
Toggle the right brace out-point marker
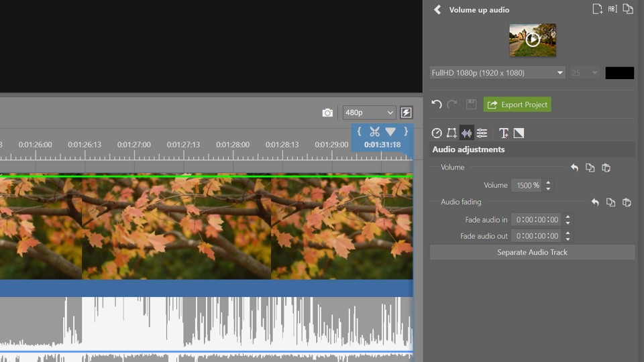click(x=405, y=132)
